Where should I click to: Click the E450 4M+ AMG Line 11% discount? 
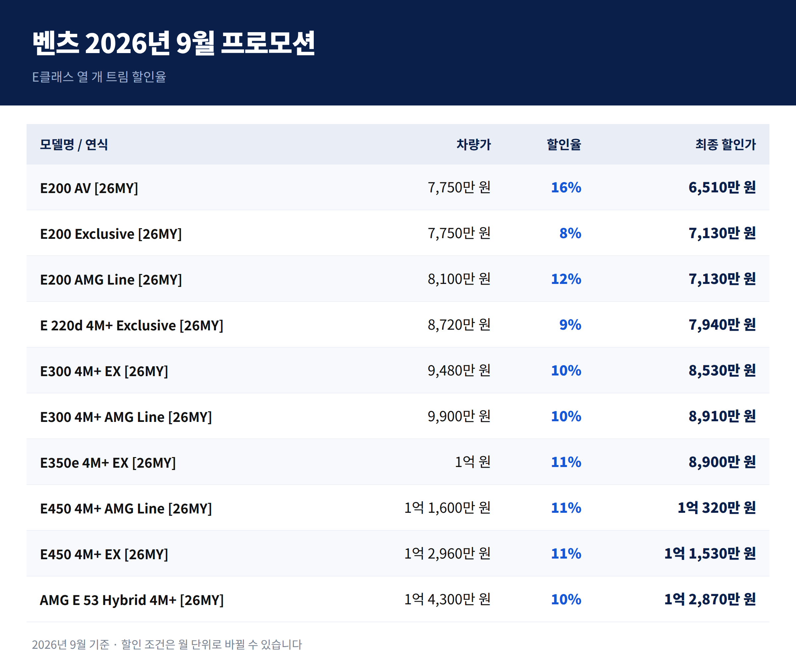(x=566, y=507)
